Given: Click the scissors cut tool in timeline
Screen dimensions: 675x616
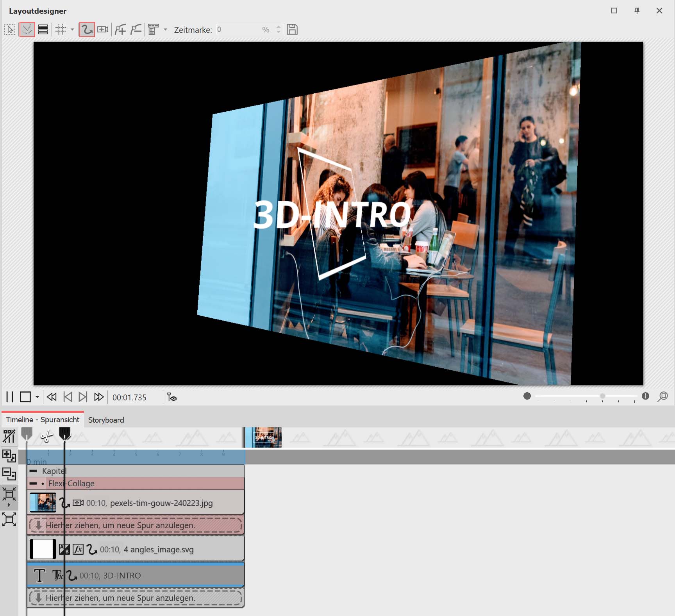Looking at the screenshot, I should (47, 436).
